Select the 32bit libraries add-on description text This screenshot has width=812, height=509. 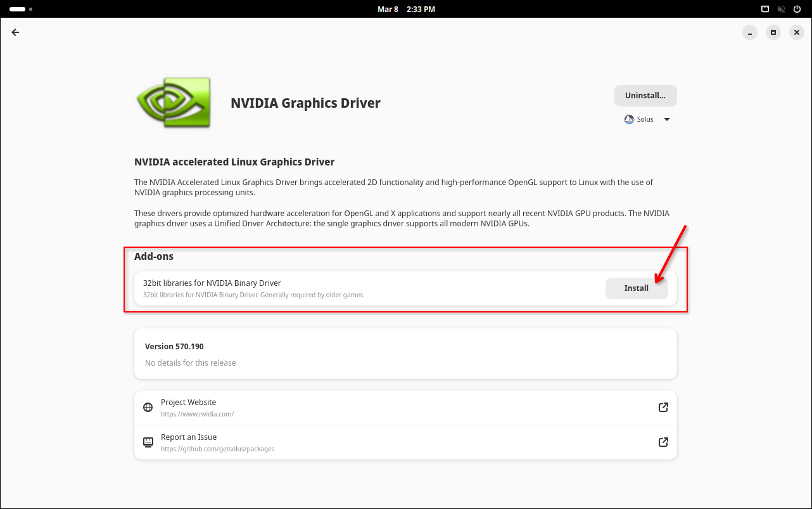(x=253, y=295)
